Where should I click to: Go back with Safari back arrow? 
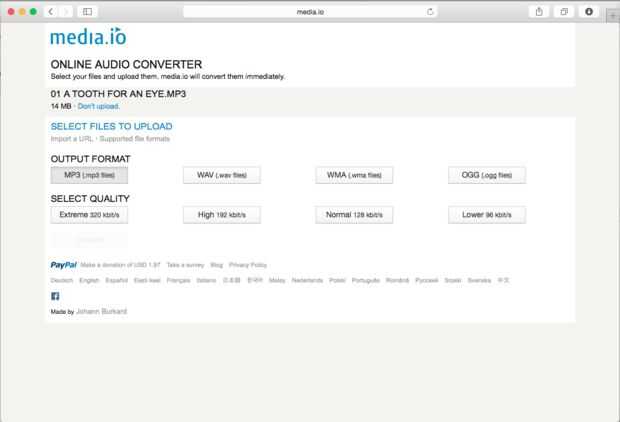[x=51, y=12]
